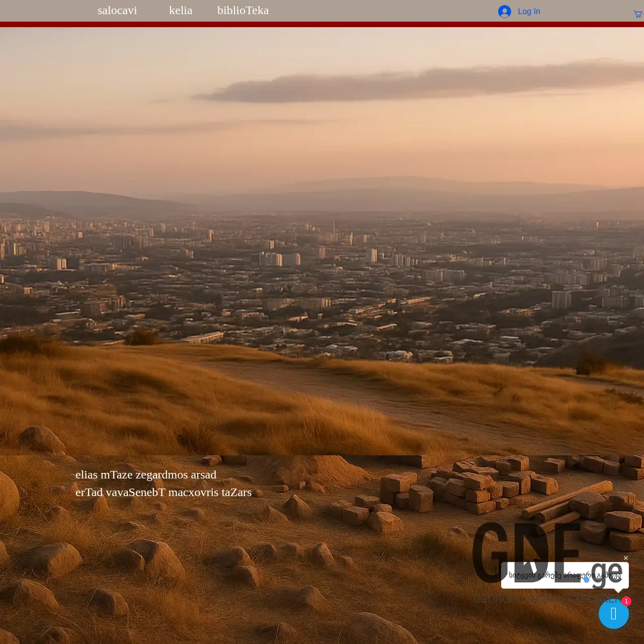Click the profile icon next to Log In
The image size is (644, 644).
[505, 11]
